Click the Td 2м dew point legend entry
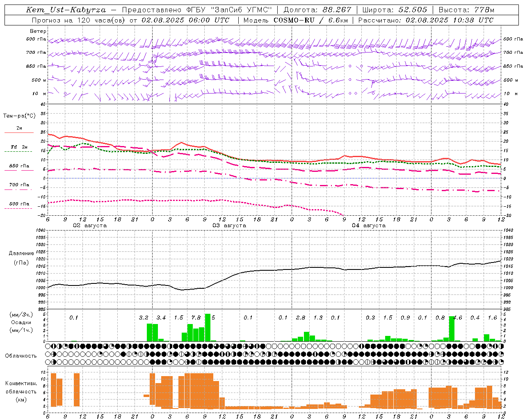This screenshot has width=525, height=420. click(x=19, y=147)
